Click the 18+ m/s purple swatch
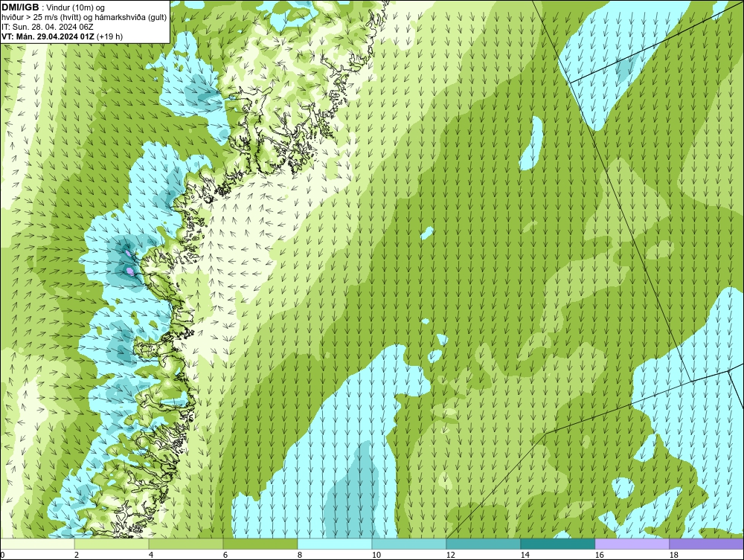Image resolution: width=744 pixels, height=560 pixels. (x=707, y=544)
